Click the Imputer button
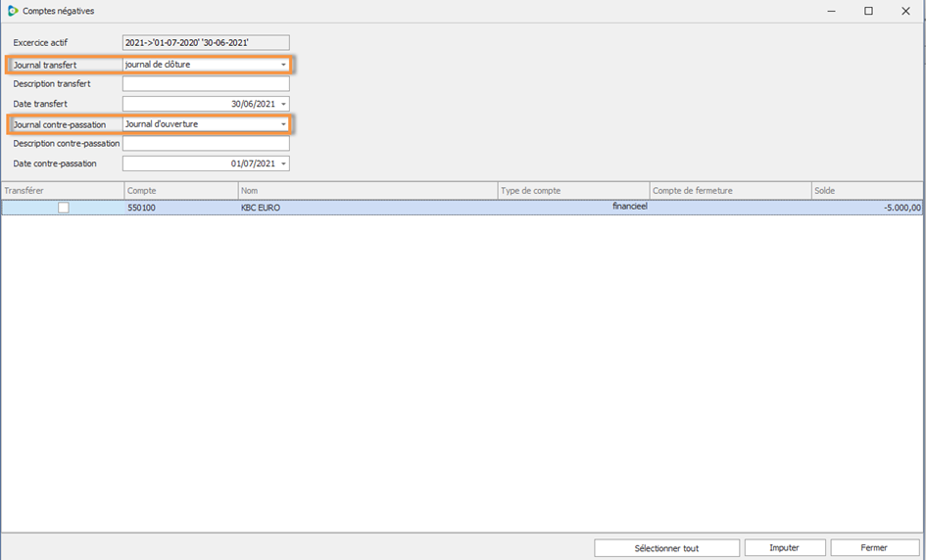 point(784,548)
